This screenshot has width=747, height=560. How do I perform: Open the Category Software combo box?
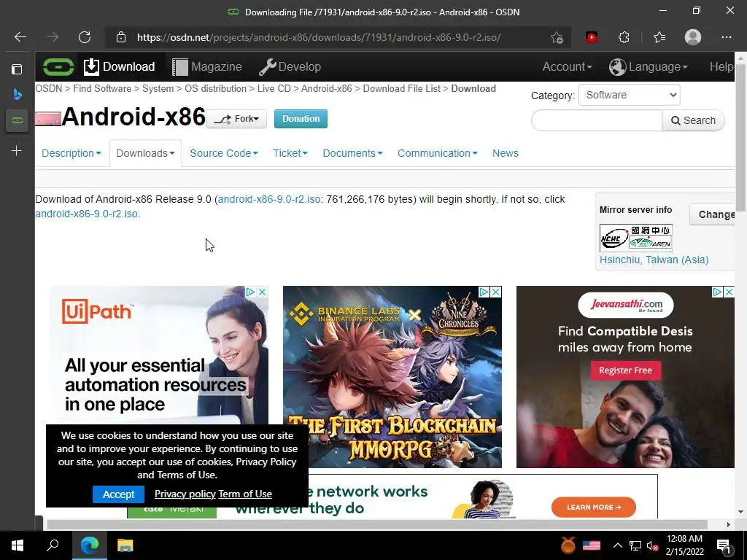tap(629, 95)
